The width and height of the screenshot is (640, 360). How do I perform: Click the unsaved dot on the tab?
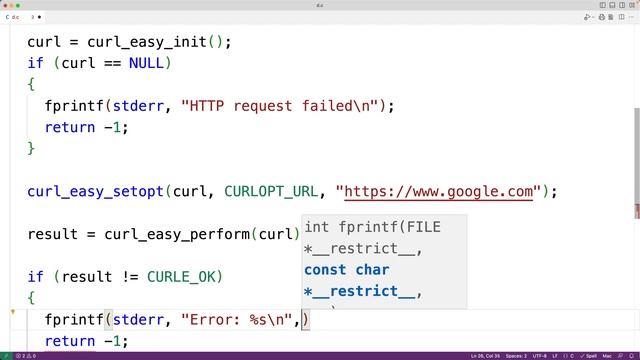click(x=39, y=17)
